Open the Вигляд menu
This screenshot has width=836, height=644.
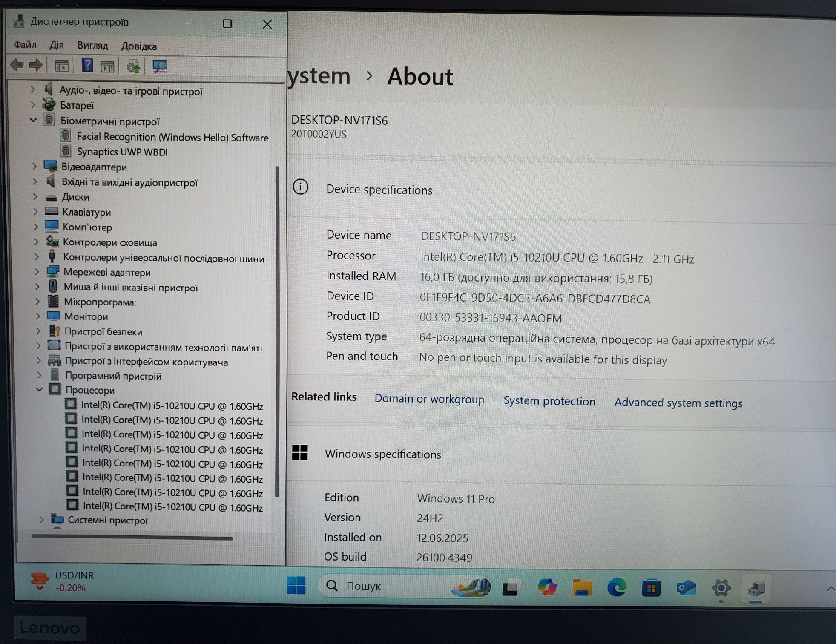(92, 45)
